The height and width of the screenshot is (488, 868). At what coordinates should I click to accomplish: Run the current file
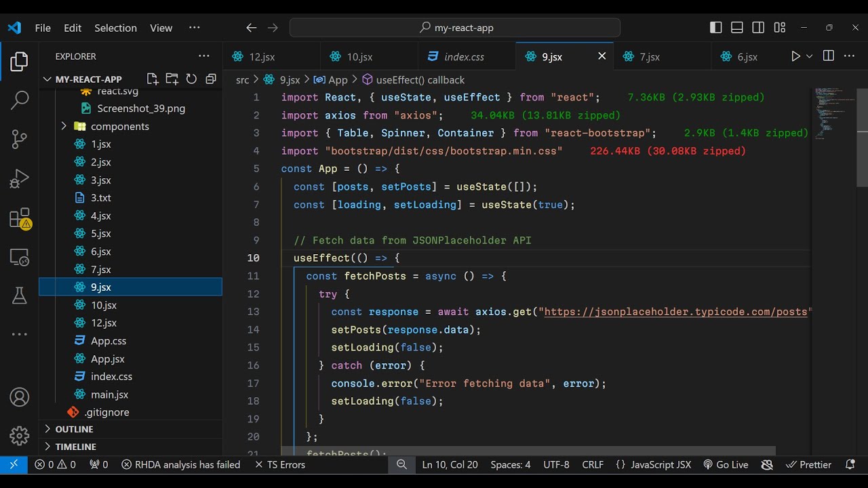click(795, 56)
